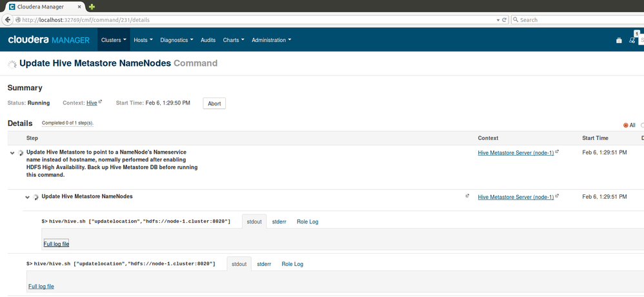Image resolution: width=644 pixels, height=297 pixels.
Task: Click the Completed 0 of 1 step(s) text
Action: (68, 123)
